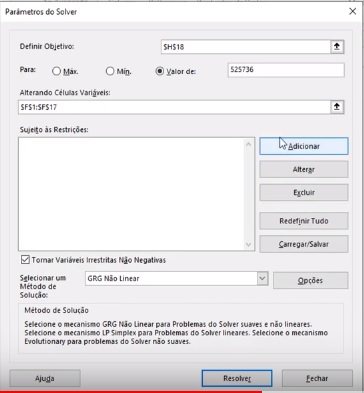This screenshot has width=364, height=393.
Task: Click the Definir Objetivo field containing $H$18
Action: pos(246,47)
